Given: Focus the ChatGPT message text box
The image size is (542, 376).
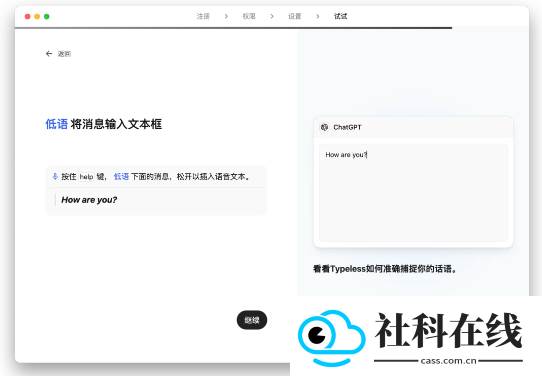Looking at the screenshot, I should 413,193.
